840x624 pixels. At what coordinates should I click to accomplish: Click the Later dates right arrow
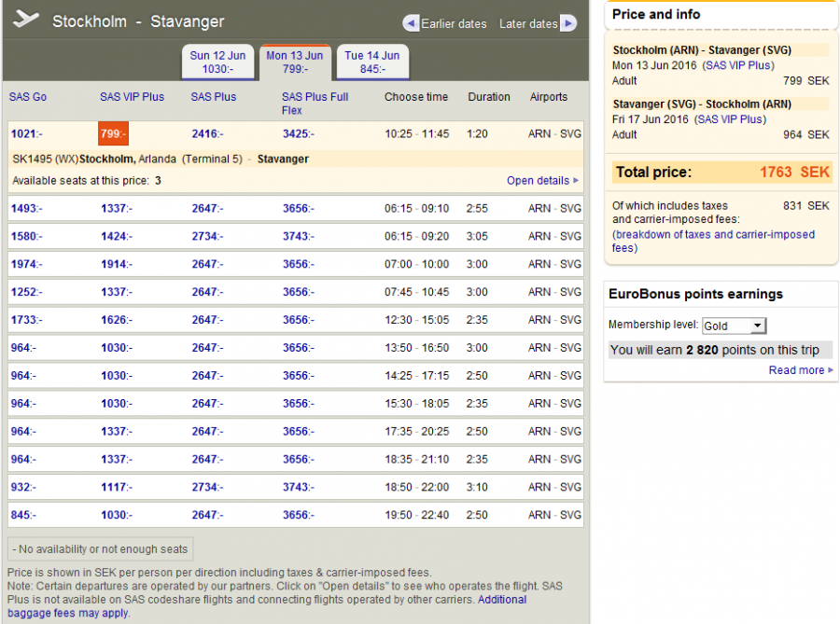click(567, 23)
